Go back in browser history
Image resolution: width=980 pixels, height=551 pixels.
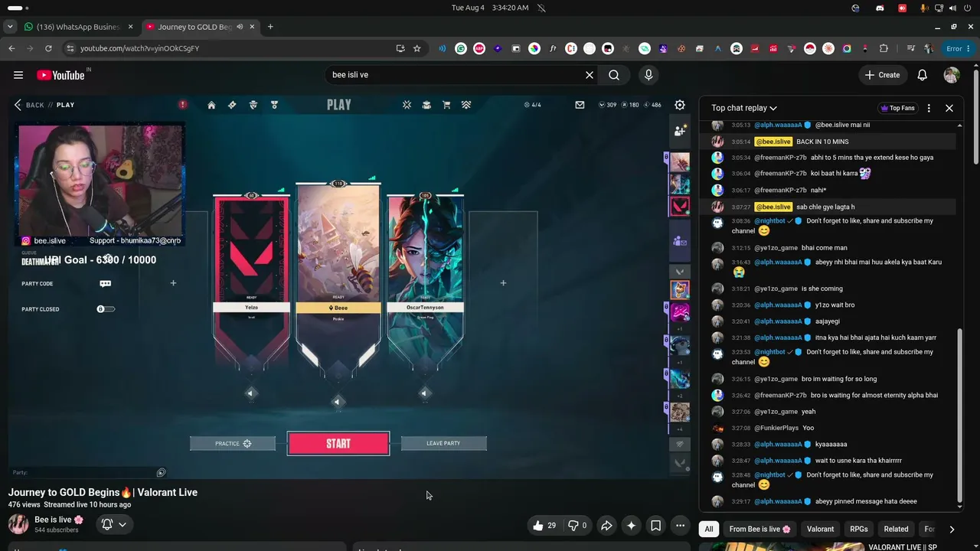click(x=11, y=48)
